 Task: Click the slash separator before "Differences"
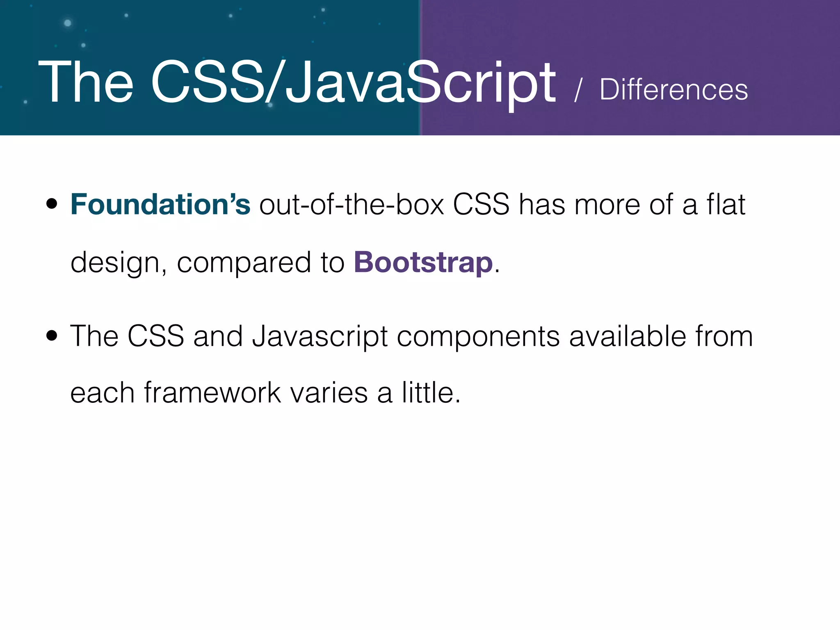click(578, 91)
